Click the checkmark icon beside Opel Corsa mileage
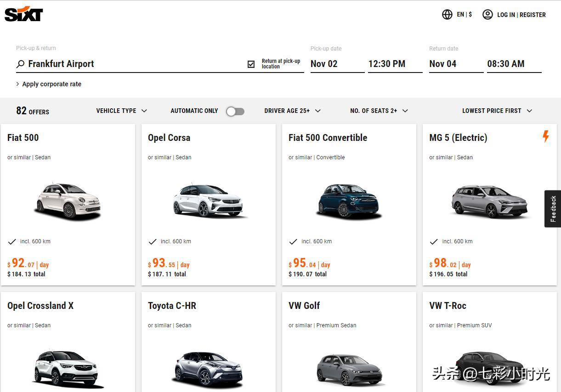 click(x=153, y=241)
